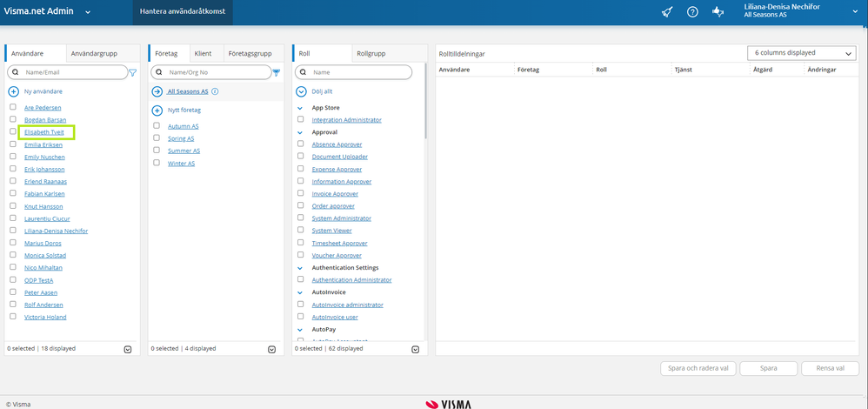Viewport: 868px width, 409px height.
Task: Check the box for Elisabeth Tveit
Action: (x=13, y=132)
